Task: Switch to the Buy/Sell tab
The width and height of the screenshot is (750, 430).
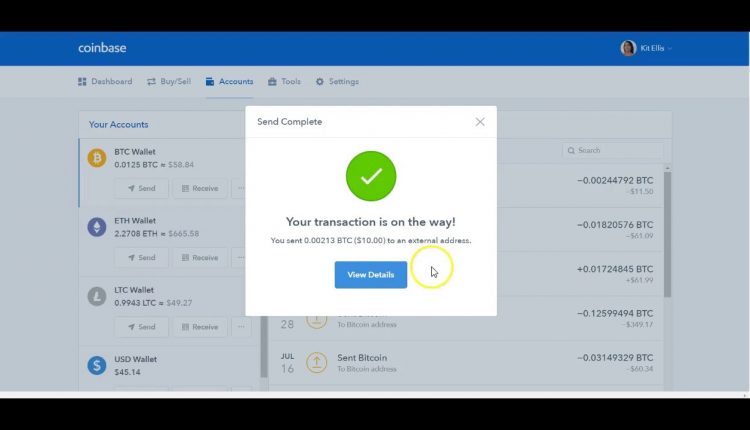Action: 169,82
